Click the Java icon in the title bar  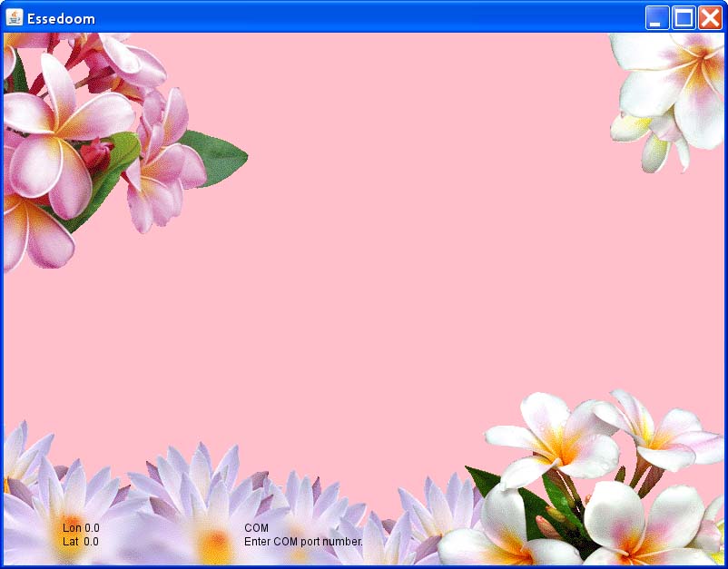14,18
